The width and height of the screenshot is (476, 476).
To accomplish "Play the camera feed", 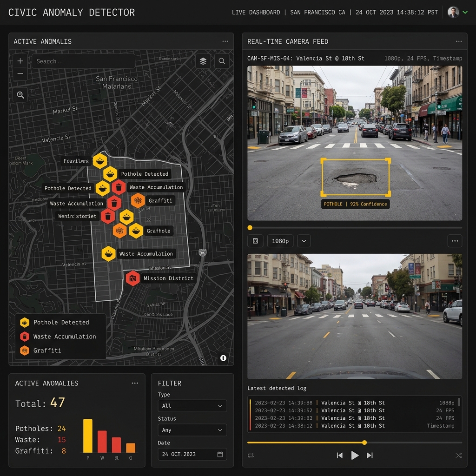I will click(x=355, y=456).
